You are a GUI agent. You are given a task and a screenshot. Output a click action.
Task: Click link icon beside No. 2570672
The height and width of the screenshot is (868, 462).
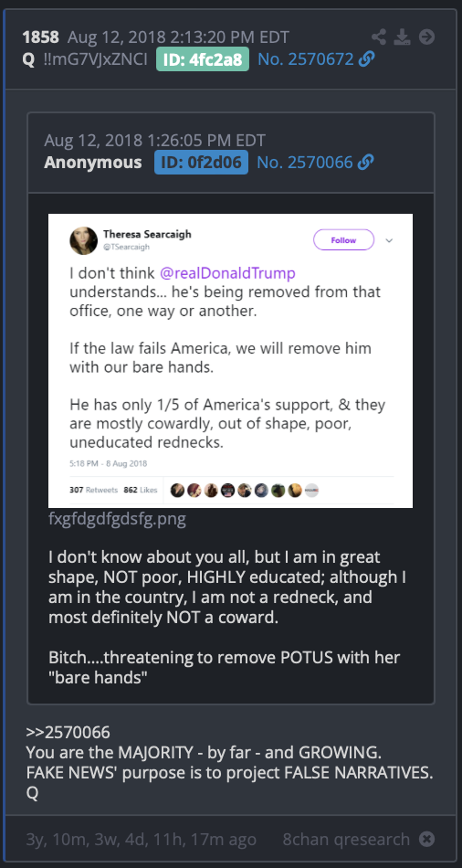(367, 59)
